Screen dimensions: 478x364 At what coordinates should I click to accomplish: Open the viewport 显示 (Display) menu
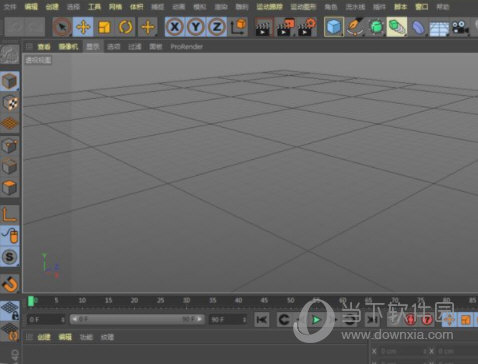pos(93,47)
